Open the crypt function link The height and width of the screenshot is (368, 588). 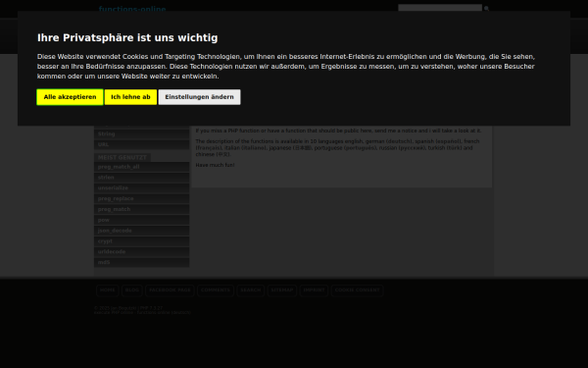pos(141,241)
